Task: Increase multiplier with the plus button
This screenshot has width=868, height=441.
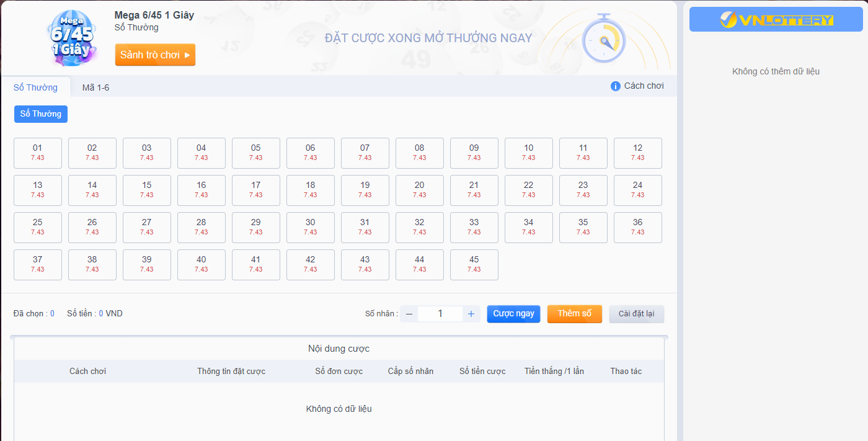Action: 471,314
